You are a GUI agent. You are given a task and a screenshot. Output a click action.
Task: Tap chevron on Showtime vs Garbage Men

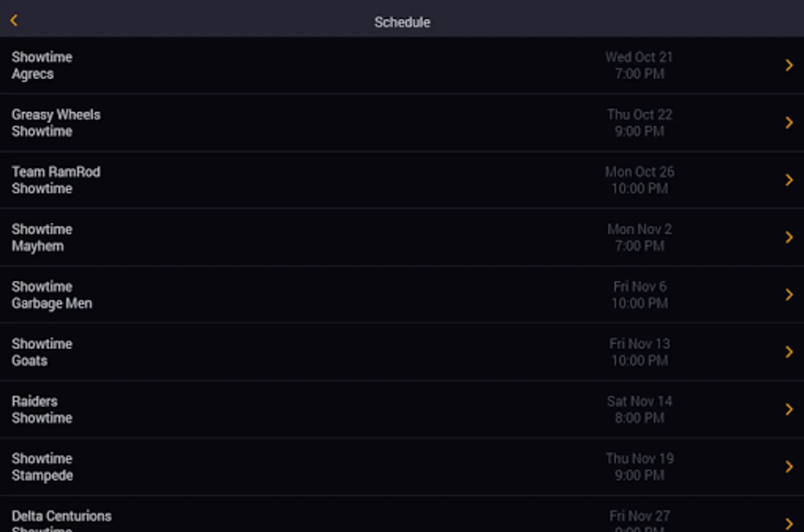pyautogui.click(x=789, y=294)
